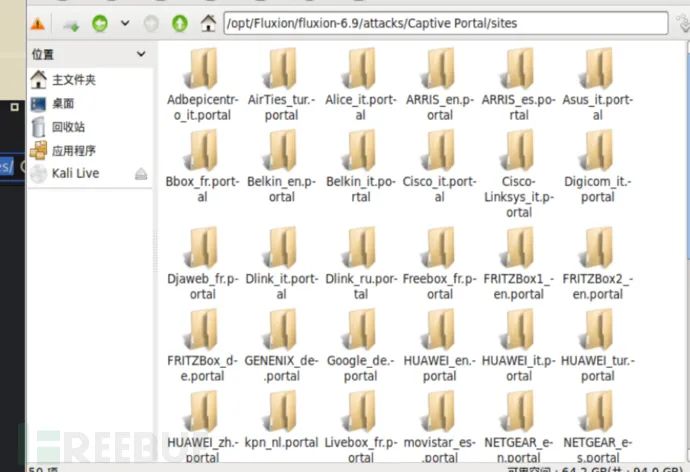690x472 pixels.
Task: Open 应用程序 in the sidebar
Action: click(62, 151)
